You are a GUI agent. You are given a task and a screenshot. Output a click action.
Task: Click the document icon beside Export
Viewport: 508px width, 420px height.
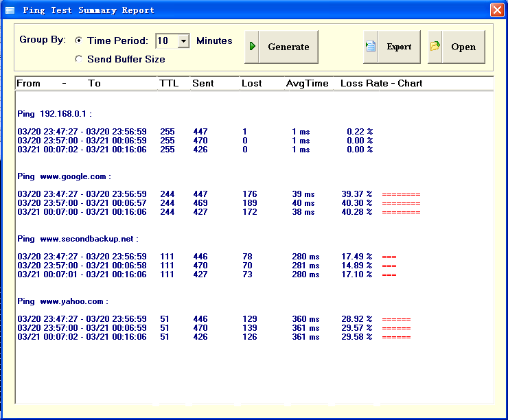(x=371, y=47)
